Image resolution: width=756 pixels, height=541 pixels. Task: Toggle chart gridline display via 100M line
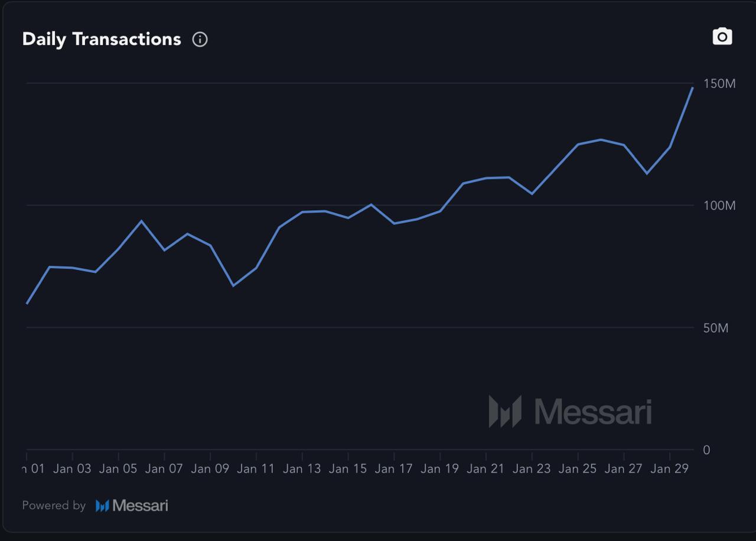pyautogui.click(x=354, y=205)
